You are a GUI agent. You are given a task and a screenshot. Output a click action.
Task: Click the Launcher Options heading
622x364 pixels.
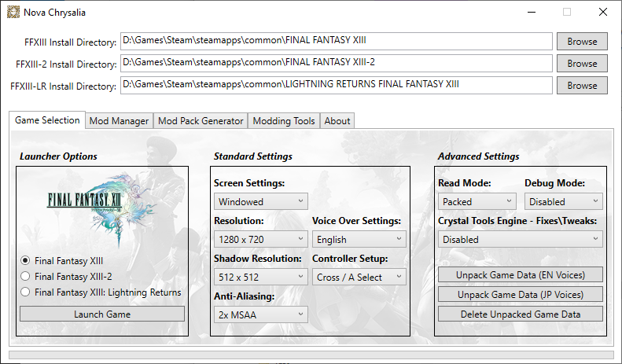[58, 156]
